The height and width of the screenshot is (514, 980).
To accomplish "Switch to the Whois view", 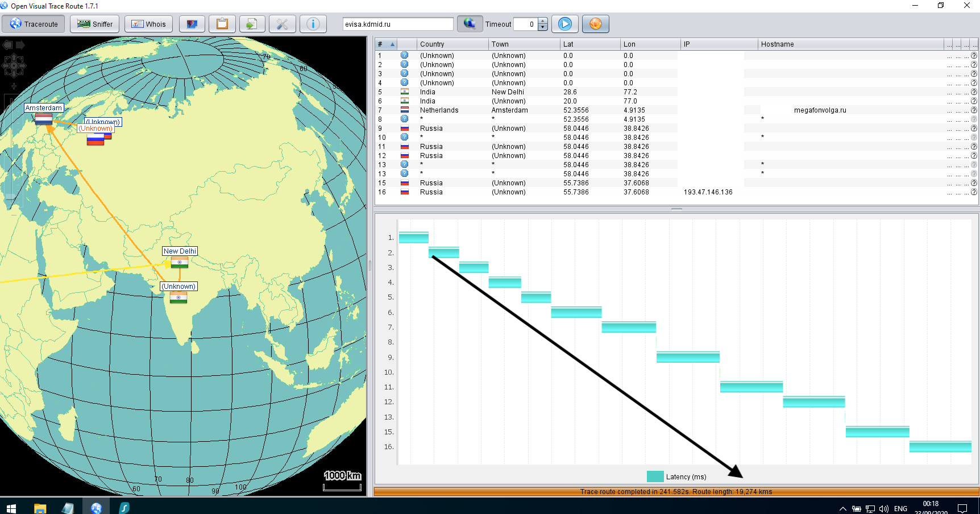I will click(x=148, y=24).
